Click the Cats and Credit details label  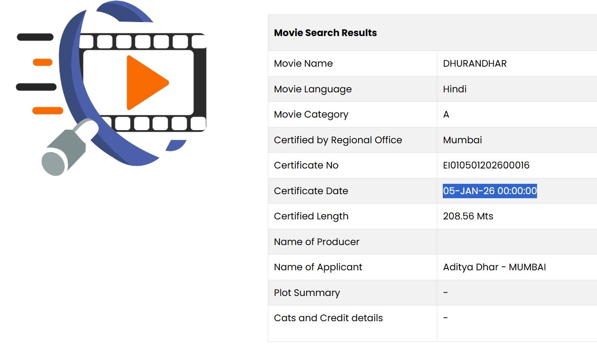pyautogui.click(x=328, y=318)
